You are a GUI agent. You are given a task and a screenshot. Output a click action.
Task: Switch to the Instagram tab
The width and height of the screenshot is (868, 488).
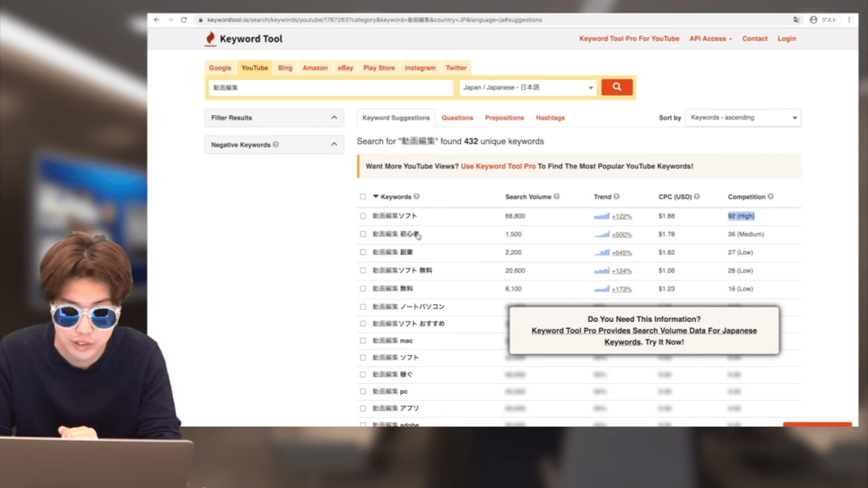click(420, 68)
